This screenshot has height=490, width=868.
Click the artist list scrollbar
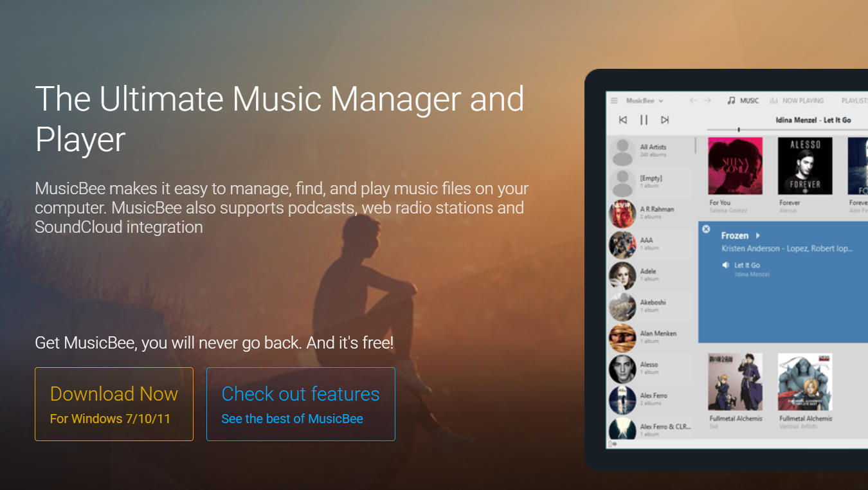696,146
